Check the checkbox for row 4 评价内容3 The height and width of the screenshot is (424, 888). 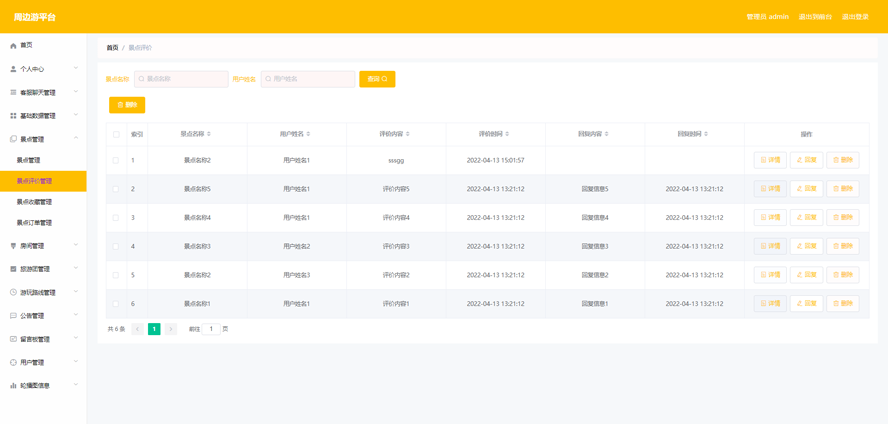tap(116, 246)
